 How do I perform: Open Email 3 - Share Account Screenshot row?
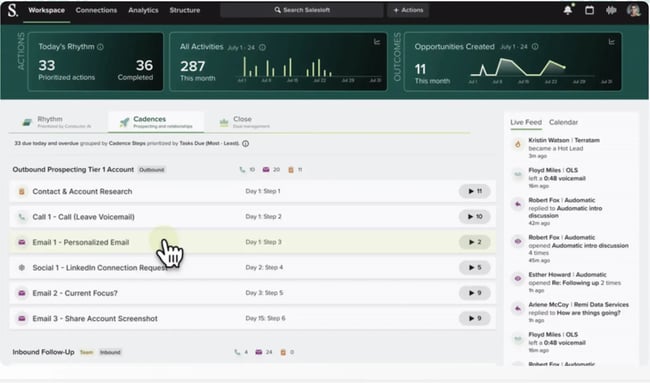252,318
